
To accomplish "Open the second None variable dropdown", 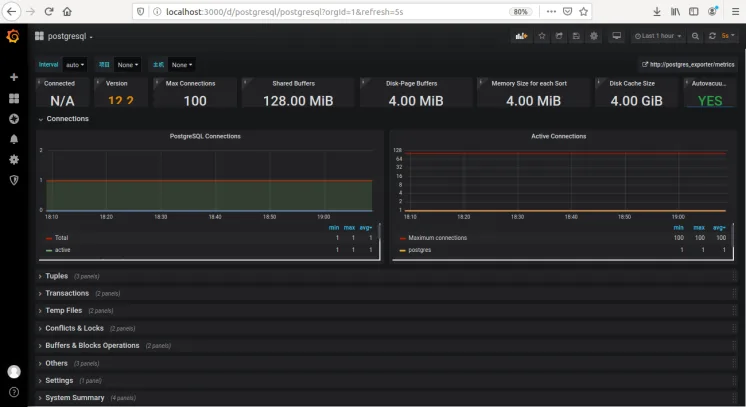I will 182,65.
